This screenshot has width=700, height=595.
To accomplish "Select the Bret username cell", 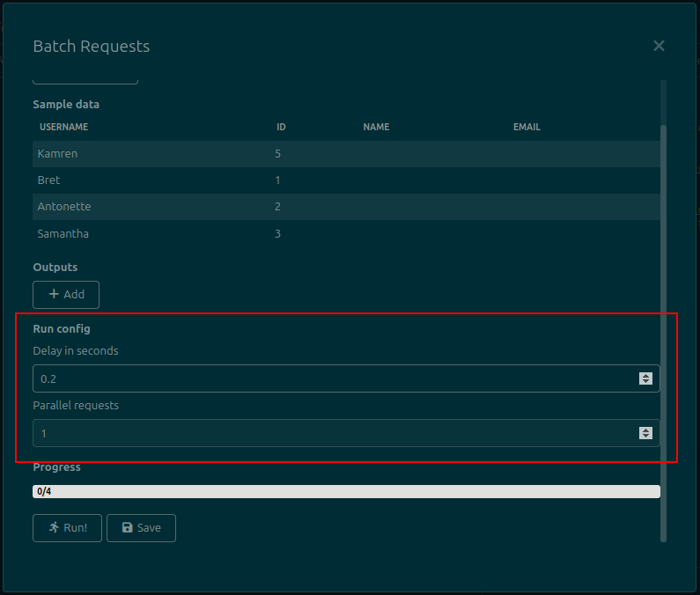I will coord(48,180).
